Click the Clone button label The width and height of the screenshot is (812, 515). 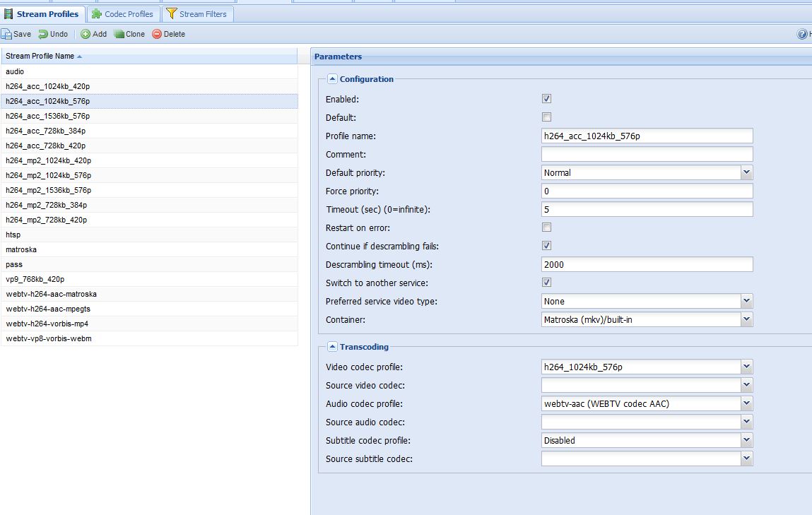click(135, 34)
